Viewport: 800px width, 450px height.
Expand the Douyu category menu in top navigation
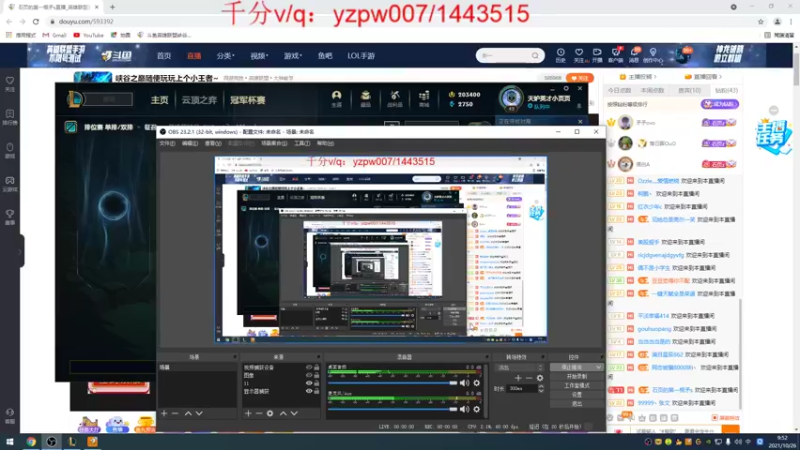tap(225, 56)
